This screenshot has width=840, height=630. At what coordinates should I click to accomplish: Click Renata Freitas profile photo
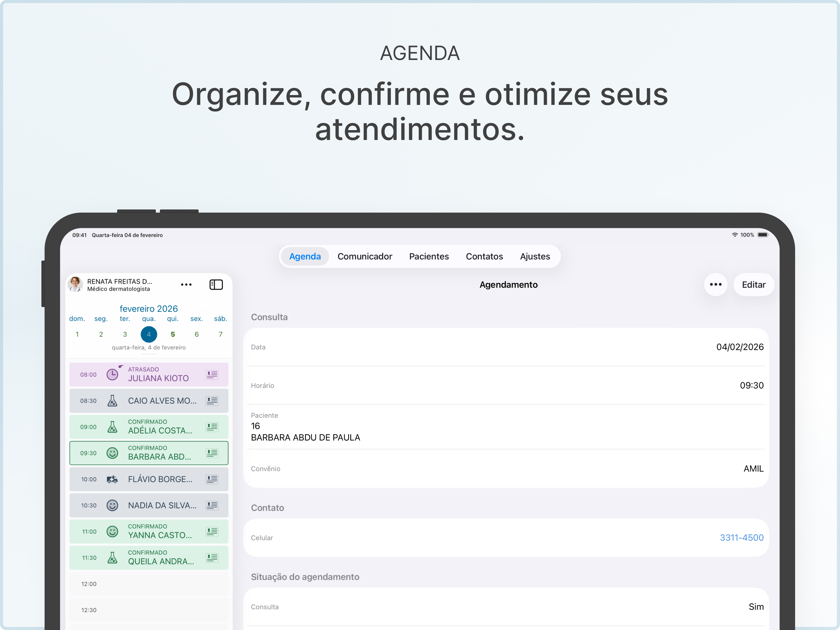75,284
